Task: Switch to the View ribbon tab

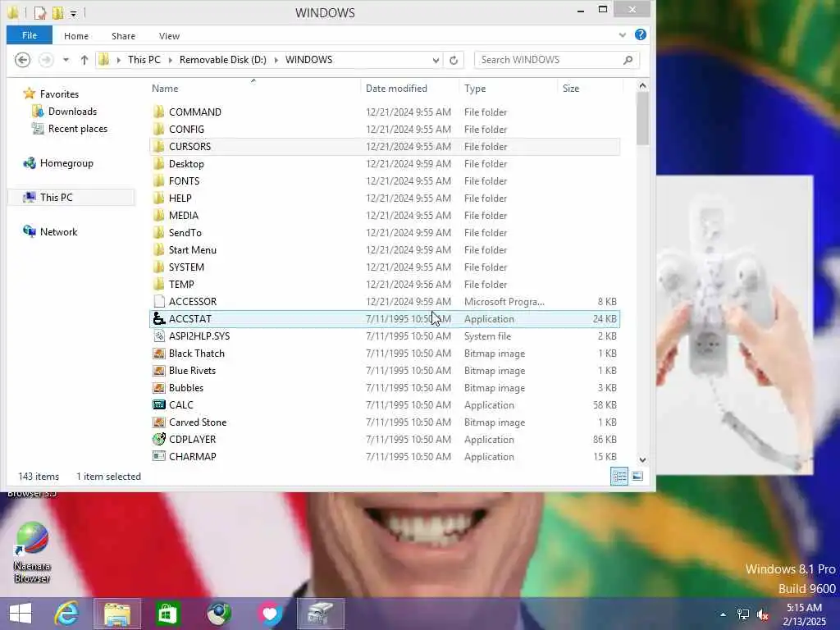Action: pyautogui.click(x=169, y=36)
